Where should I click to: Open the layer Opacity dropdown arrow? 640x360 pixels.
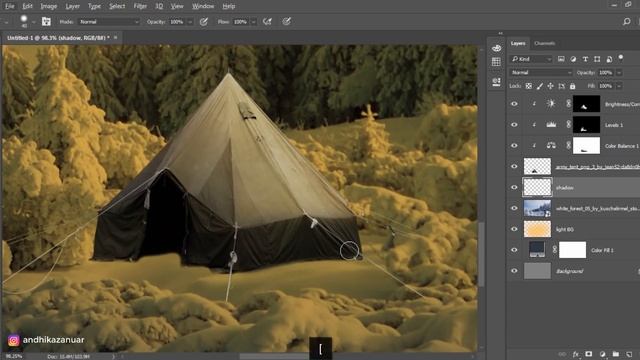click(619, 73)
